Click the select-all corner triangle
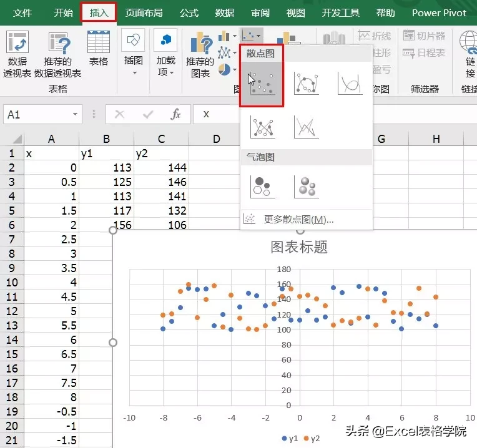The width and height of the screenshot is (477, 448). coord(17,139)
